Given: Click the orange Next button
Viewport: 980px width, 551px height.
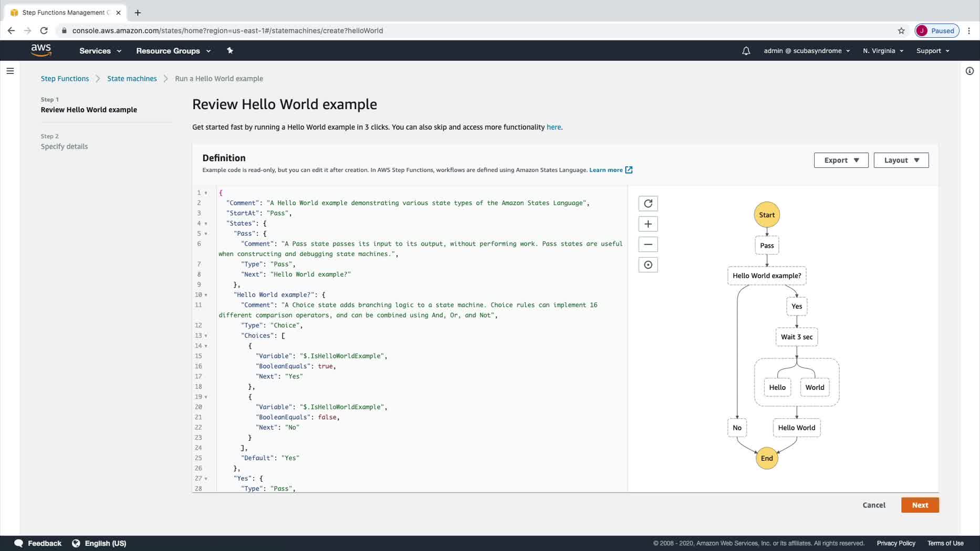Looking at the screenshot, I should 920,505.
